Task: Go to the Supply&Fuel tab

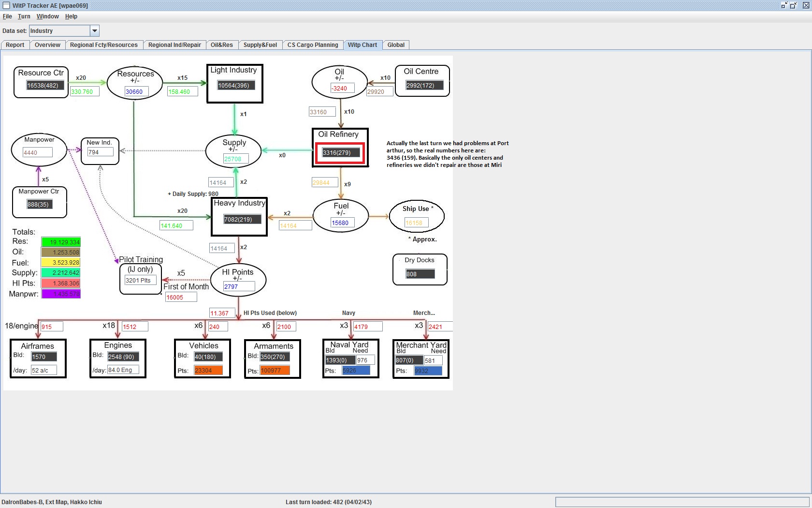Action: click(260, 45)
